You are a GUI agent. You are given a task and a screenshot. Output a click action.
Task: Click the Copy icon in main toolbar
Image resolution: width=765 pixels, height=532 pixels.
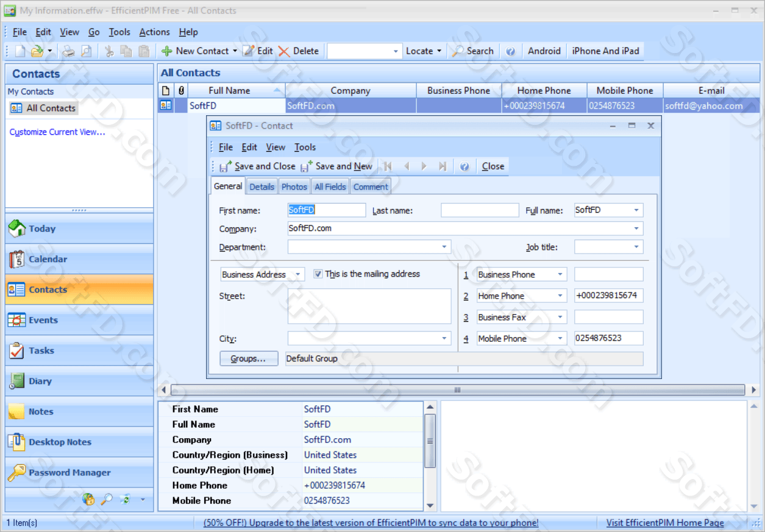[126, 51]
